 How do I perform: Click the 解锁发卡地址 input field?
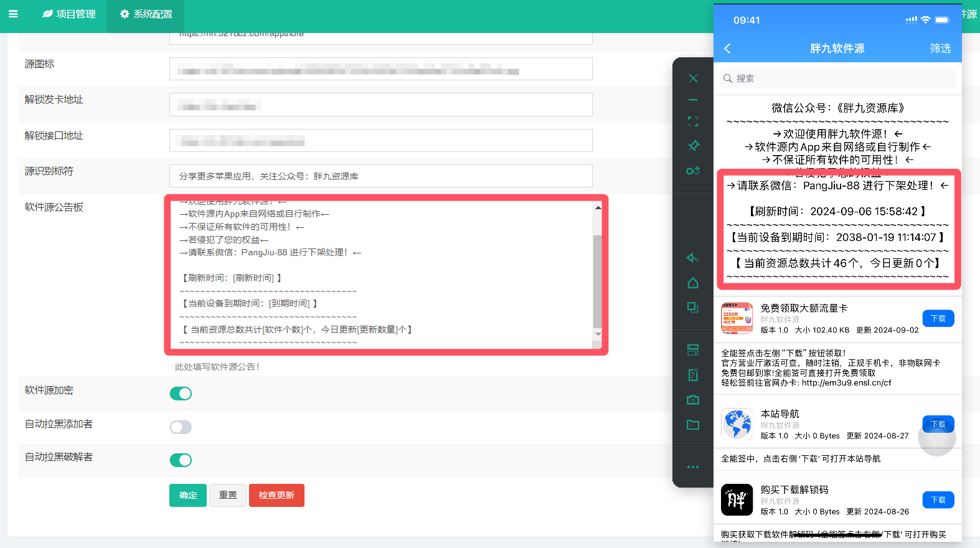[380, 105]
